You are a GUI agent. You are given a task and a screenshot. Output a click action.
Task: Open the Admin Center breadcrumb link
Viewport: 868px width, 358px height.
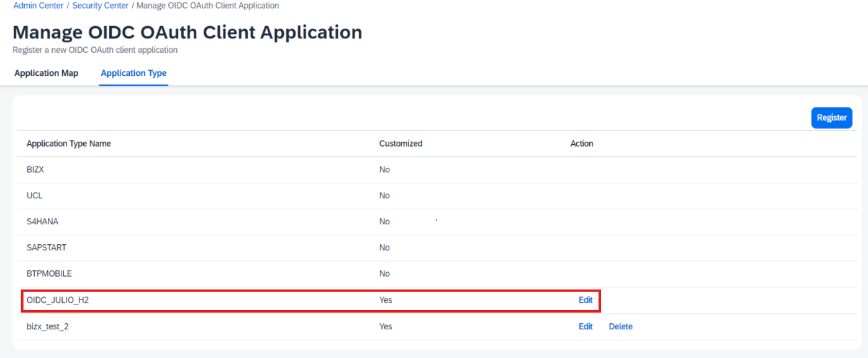(x=38, y=6)
